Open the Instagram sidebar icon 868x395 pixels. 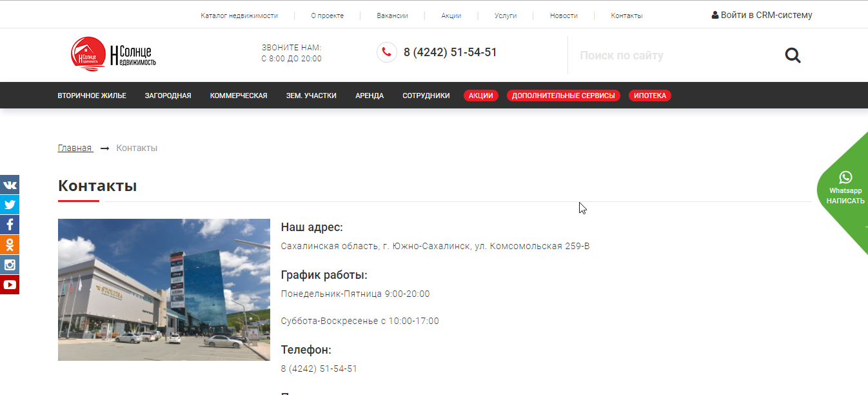10,265
